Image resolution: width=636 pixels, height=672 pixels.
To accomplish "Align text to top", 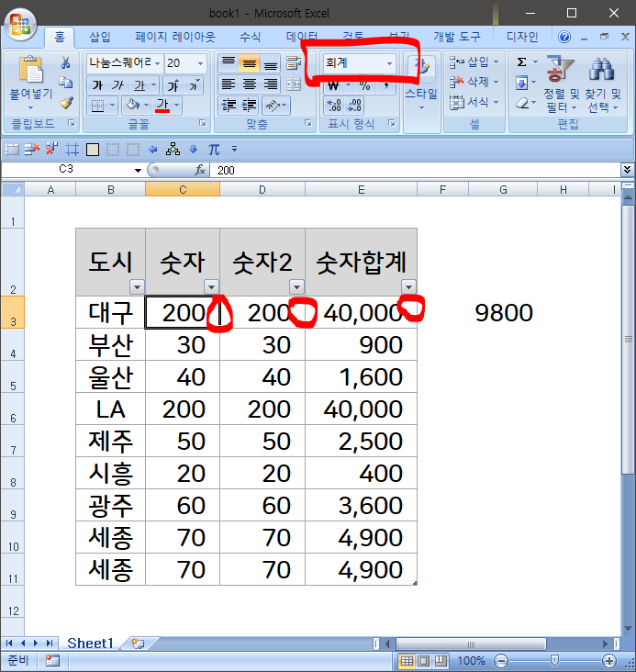I will 229,63.
